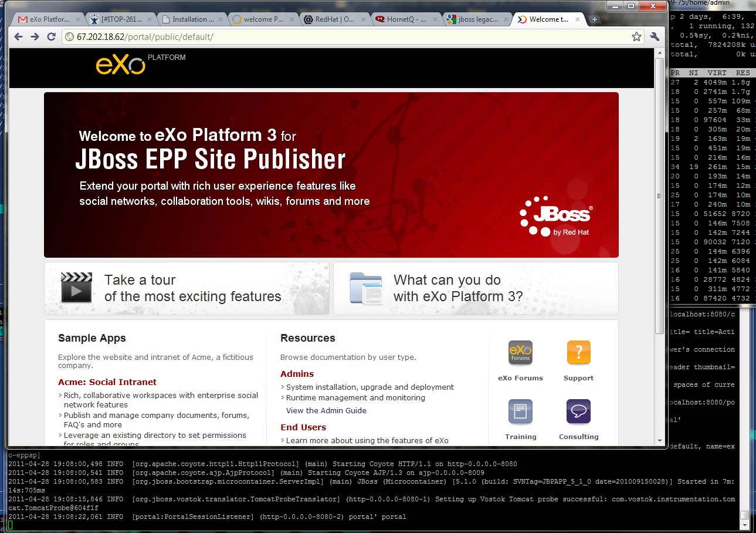Reload the page with the refresh icon
This screenshot has height=533, width=756.
pos(51,36)
